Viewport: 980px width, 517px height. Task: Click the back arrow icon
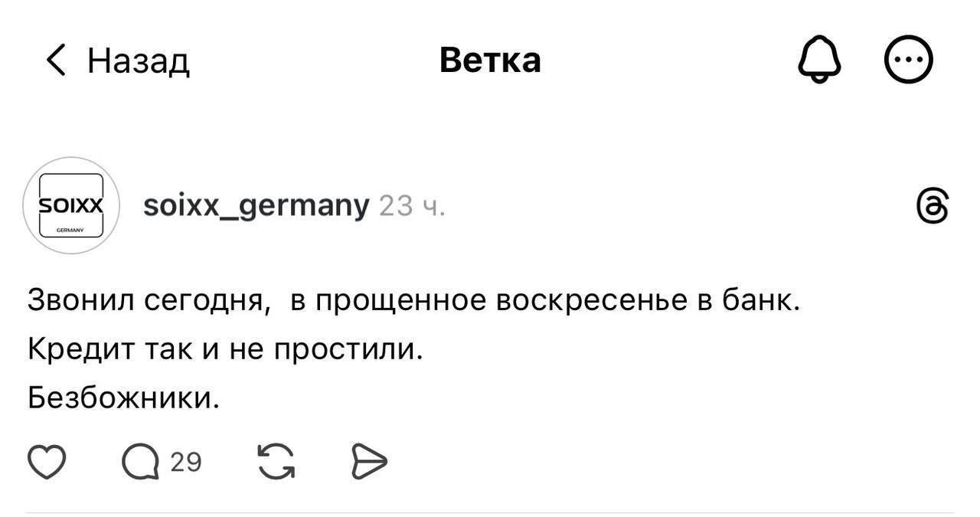(x=55, y=59)
